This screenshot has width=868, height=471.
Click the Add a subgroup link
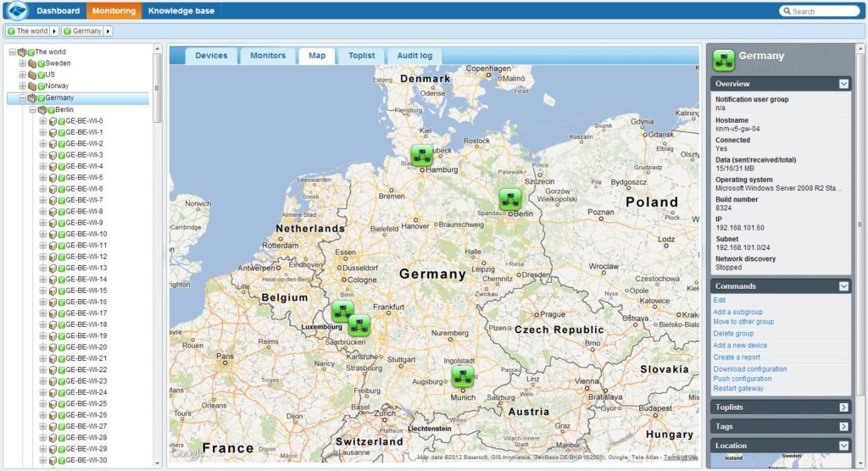tap(738, 312)
